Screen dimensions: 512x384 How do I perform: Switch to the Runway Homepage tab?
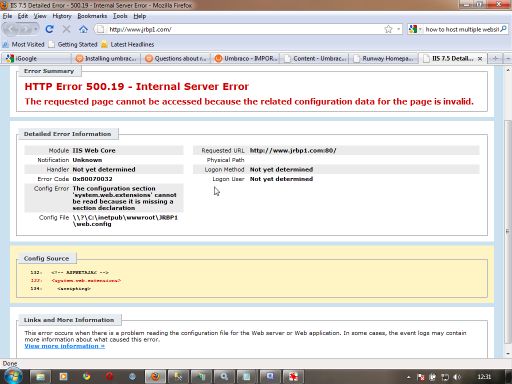coord(384,58)
